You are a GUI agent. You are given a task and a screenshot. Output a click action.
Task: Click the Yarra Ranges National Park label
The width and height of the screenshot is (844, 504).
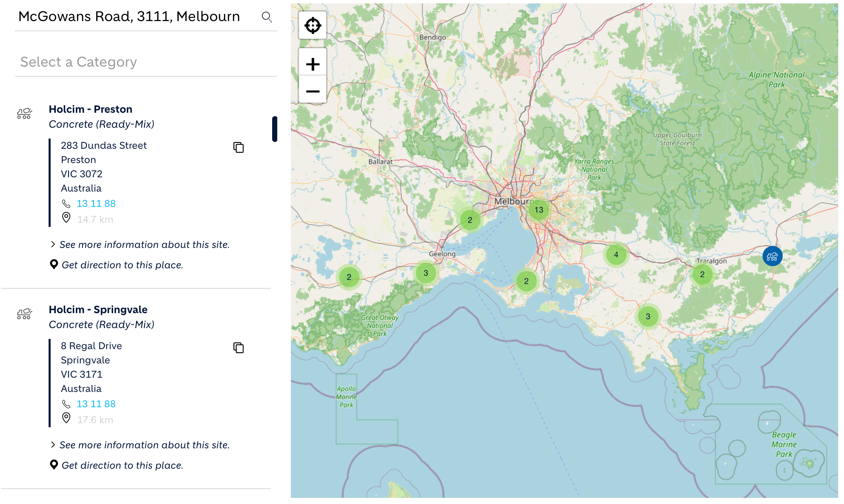tap(594, 169)
